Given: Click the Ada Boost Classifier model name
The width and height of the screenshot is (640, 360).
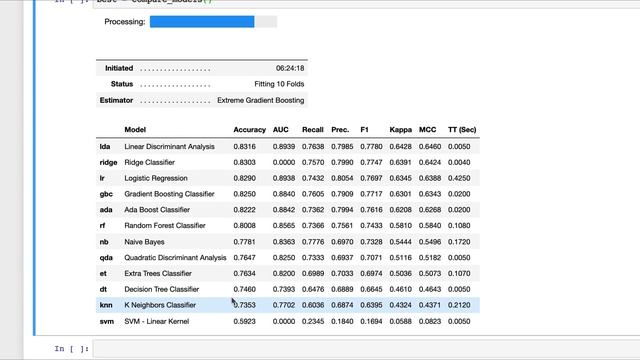Looking at the screenshot, I should pos(157,210).
